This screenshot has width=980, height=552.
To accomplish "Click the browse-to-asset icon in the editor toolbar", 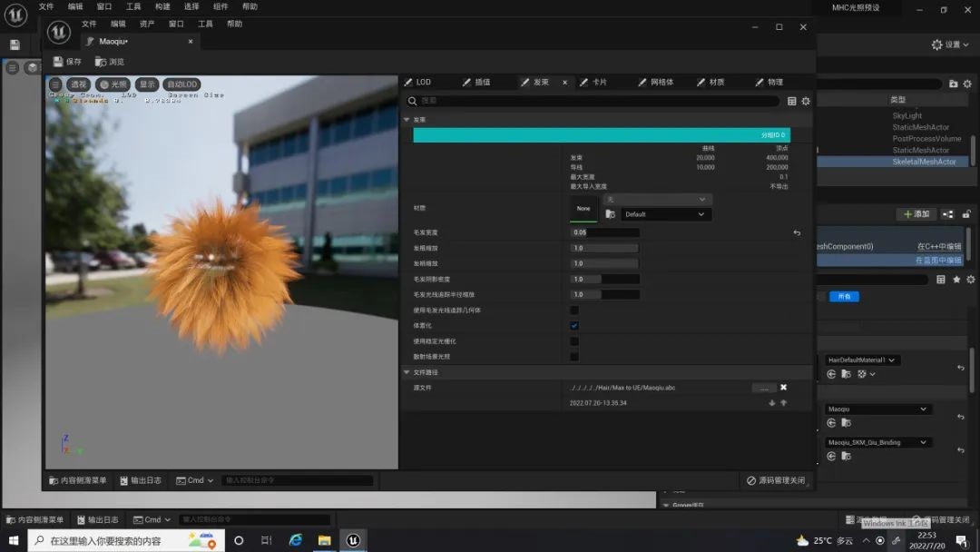I will [x=101, y=62].
